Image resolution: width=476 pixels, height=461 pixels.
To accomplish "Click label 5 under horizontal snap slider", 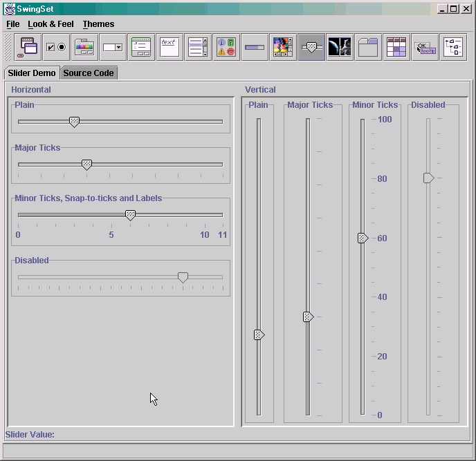I will (x=111, y=235).
